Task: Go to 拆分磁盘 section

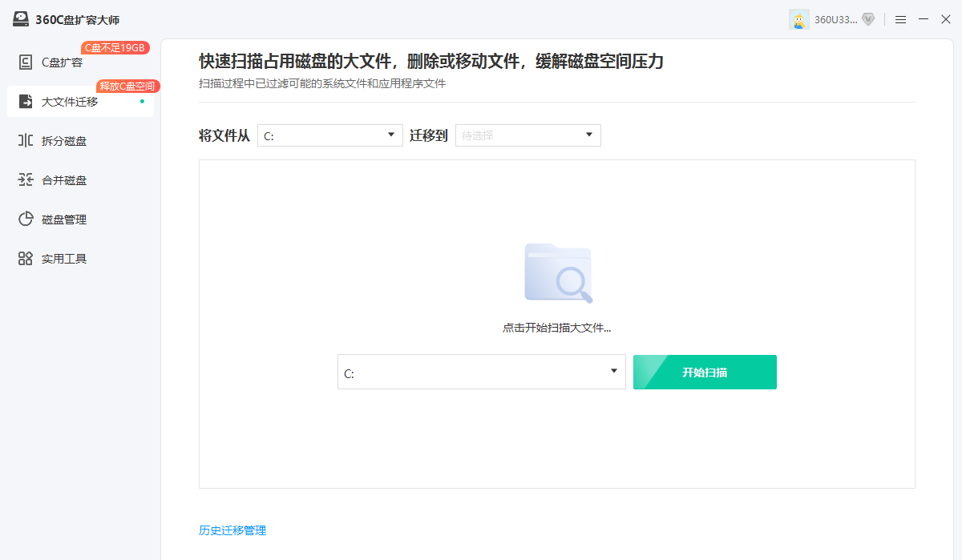Action: 80,141
